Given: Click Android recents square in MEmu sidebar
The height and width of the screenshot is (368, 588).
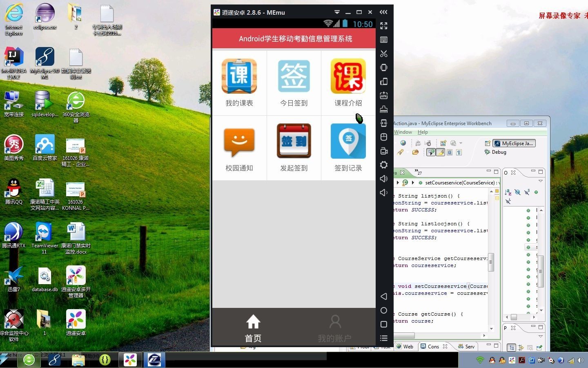Looking at the screenshot, I should tap(384, 324).
